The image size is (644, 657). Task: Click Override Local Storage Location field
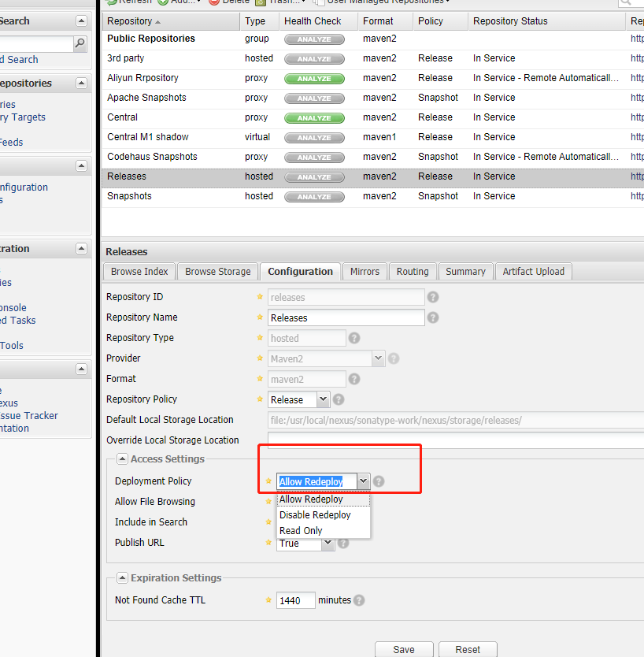pos(456,440)
